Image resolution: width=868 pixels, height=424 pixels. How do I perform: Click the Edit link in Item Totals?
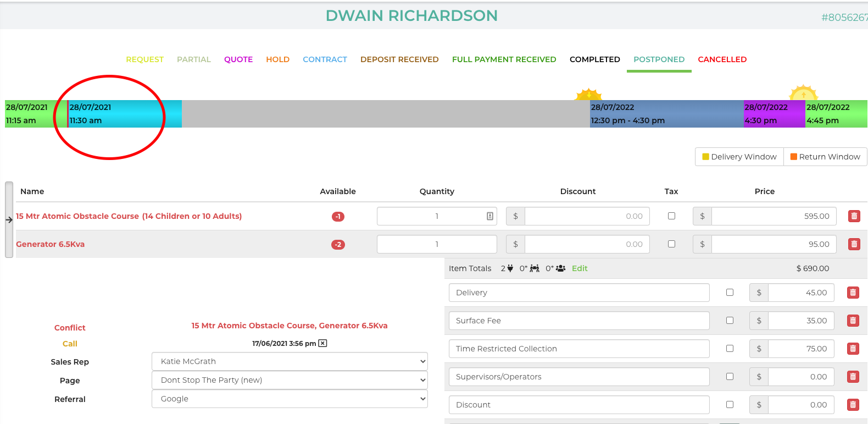click(580, 268)
